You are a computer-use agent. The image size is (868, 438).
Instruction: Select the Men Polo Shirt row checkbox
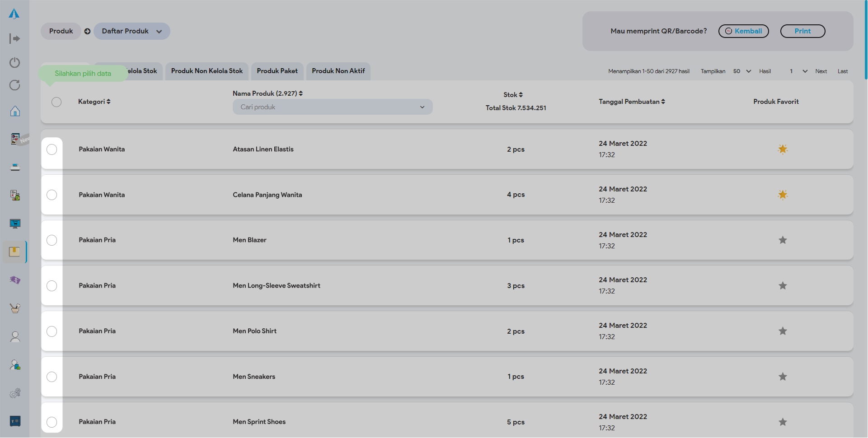pos(52,331)
